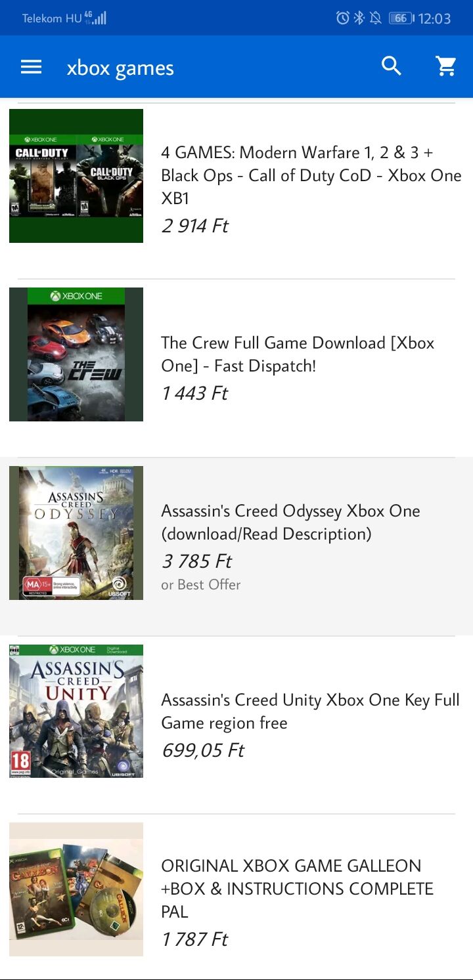
Task: Open "4 GAMES: Modern Warfare" listing title
Action: pyautogui.click(x=311, y=175)
